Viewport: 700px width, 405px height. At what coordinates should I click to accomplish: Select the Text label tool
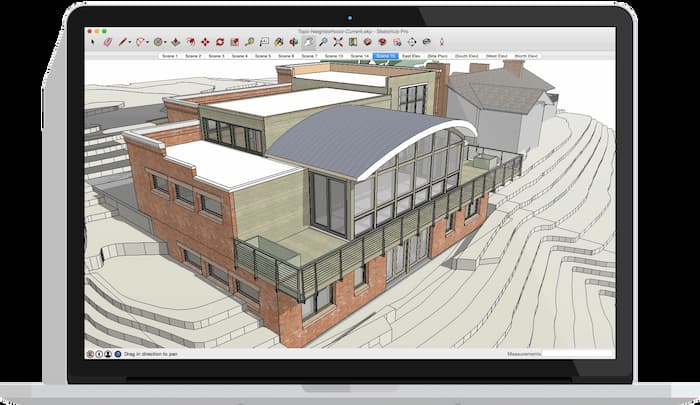[x=264, y=42]
